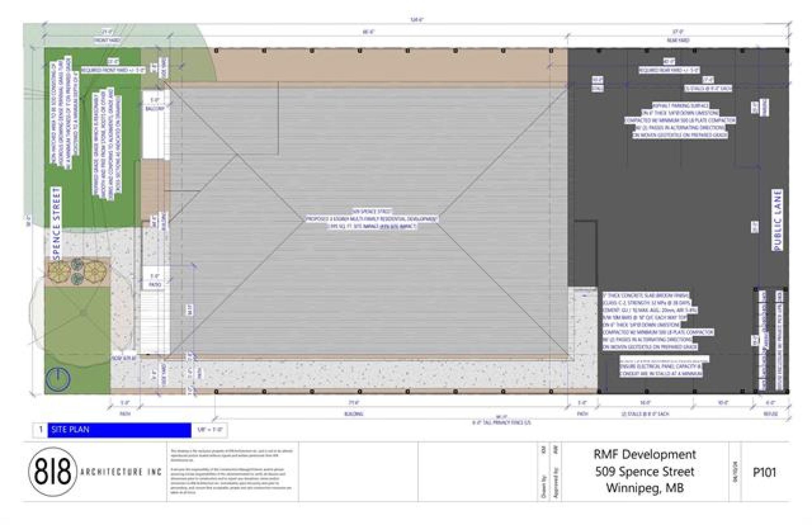Select the blue SITE PLAN title bar
812x525 pixels.
point(119,430)
